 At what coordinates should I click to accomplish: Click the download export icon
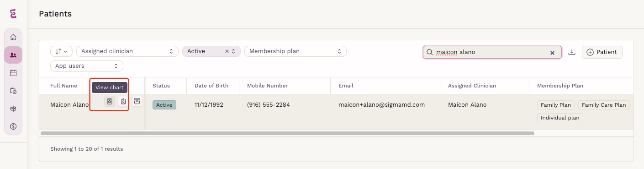[571, 52]
